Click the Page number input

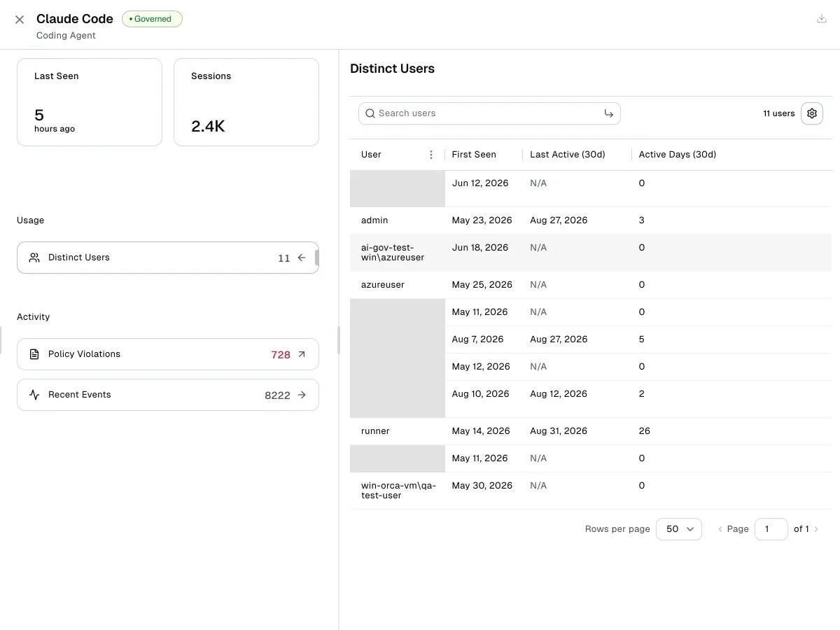pyautogui.click(x=771, y=529)
